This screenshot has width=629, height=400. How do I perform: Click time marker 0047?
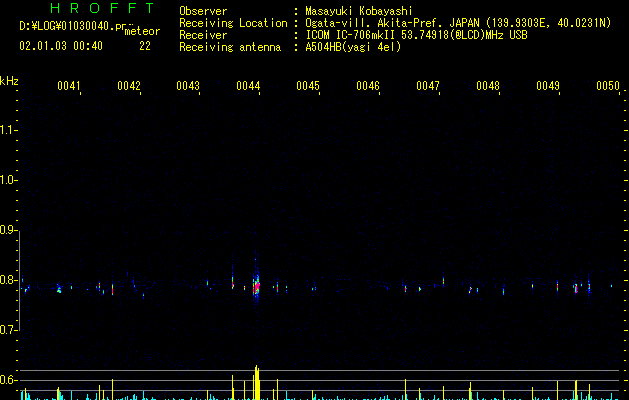click(x=428, y=85)
